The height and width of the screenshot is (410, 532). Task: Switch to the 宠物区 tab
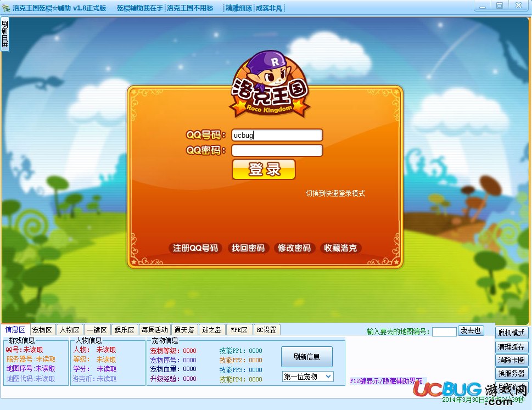(x=42, y=330)
